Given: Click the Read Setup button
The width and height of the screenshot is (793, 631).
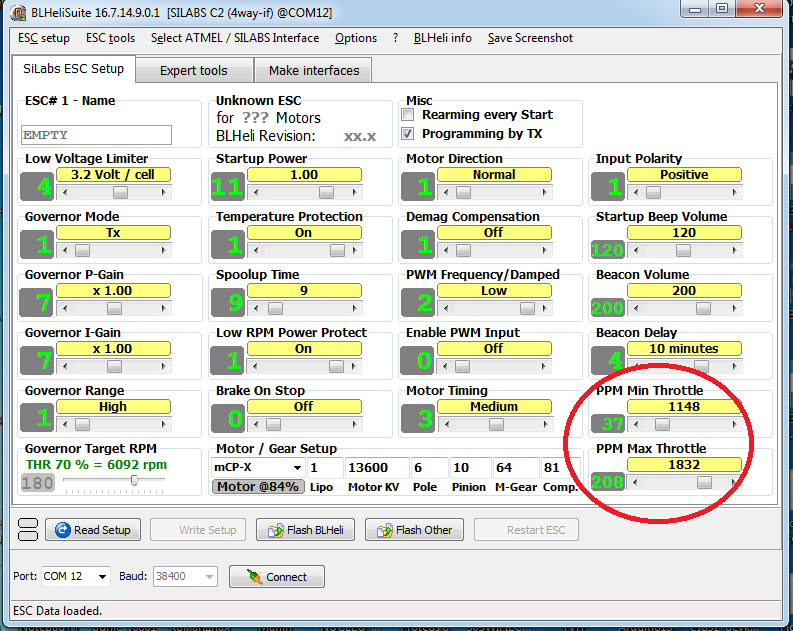Looking at the screenshot, I should coord(93,530).
